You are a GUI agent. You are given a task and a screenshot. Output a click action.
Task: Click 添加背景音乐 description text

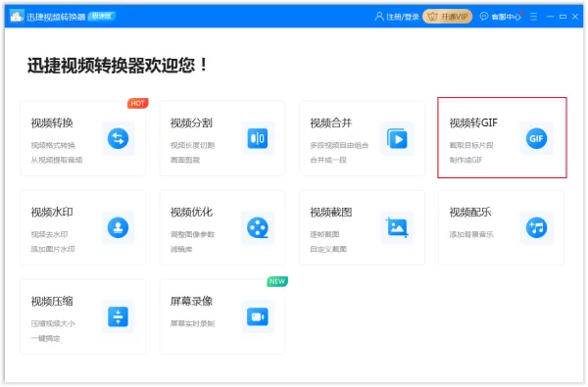coord(471,234)
